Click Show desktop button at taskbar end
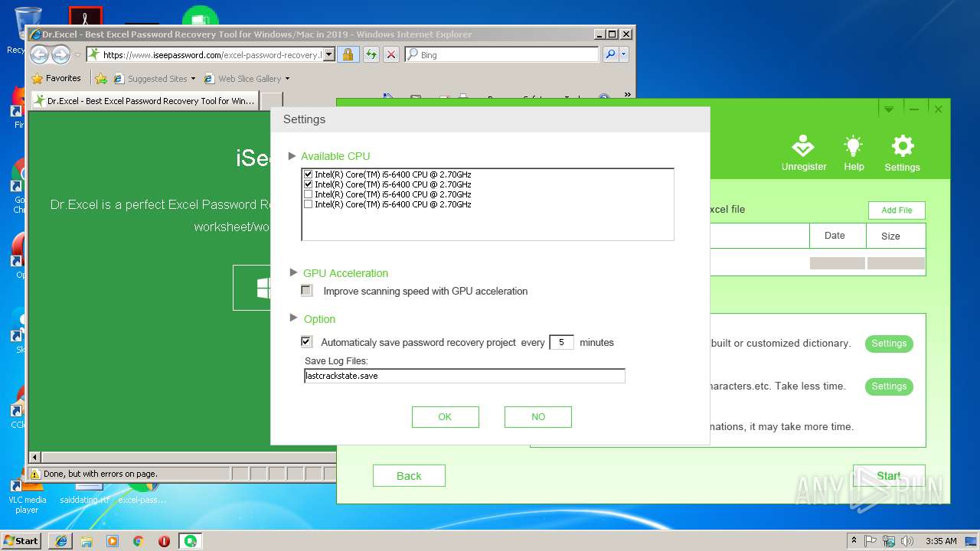Image resolution: width=980 pixels, height=551 pixels. coord(972,541)
